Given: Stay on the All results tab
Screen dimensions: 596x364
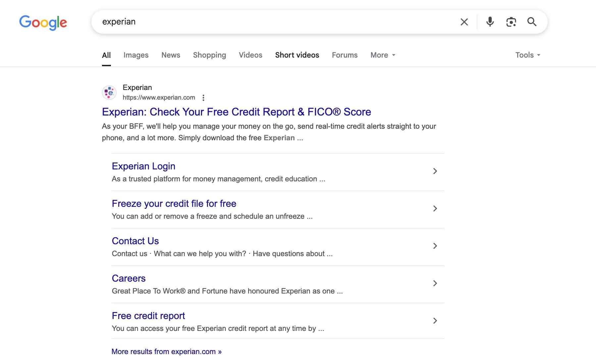Looking at the screenshot, I should click(106, 55).
